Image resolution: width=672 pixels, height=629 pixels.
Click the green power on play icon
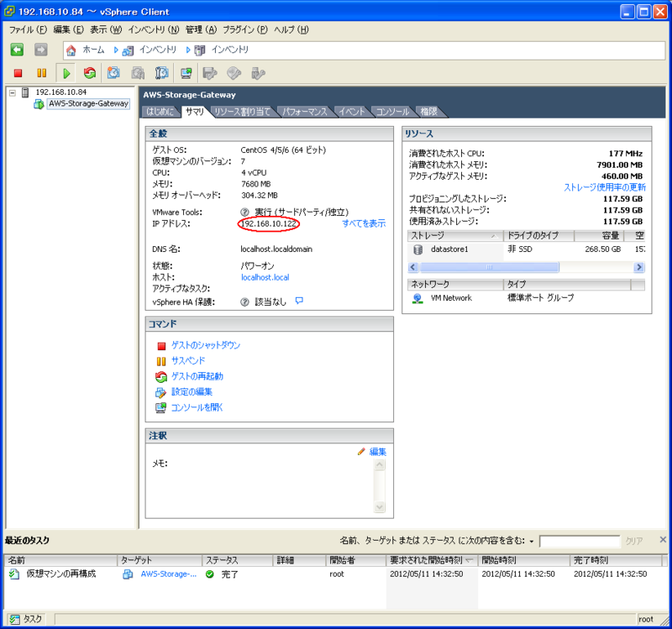66,73
